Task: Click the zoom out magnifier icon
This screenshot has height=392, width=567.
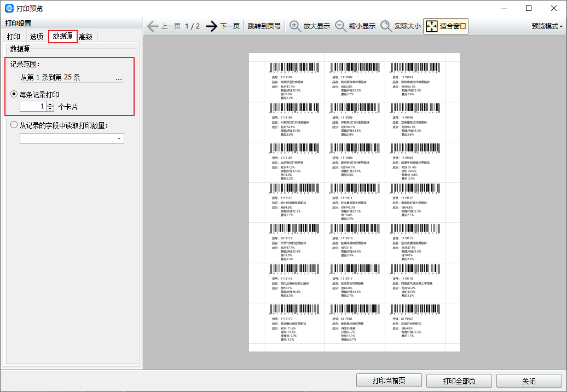Action: click(x=340, y=26)
